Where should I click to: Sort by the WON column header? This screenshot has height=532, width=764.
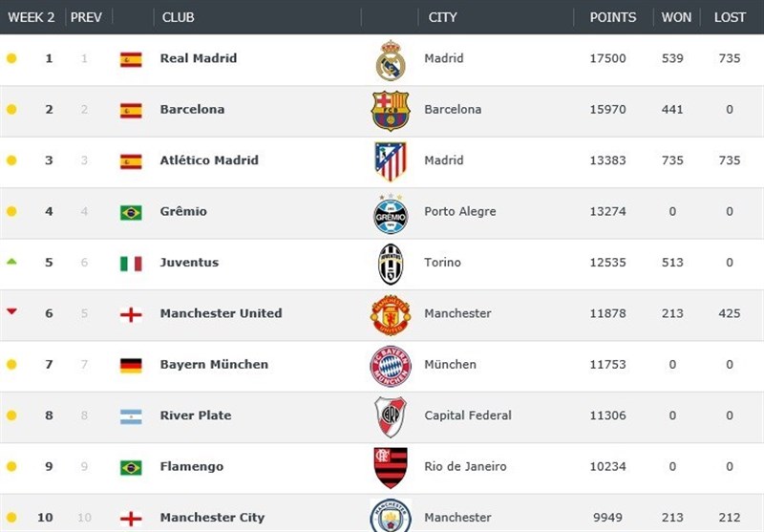point(672,17)
